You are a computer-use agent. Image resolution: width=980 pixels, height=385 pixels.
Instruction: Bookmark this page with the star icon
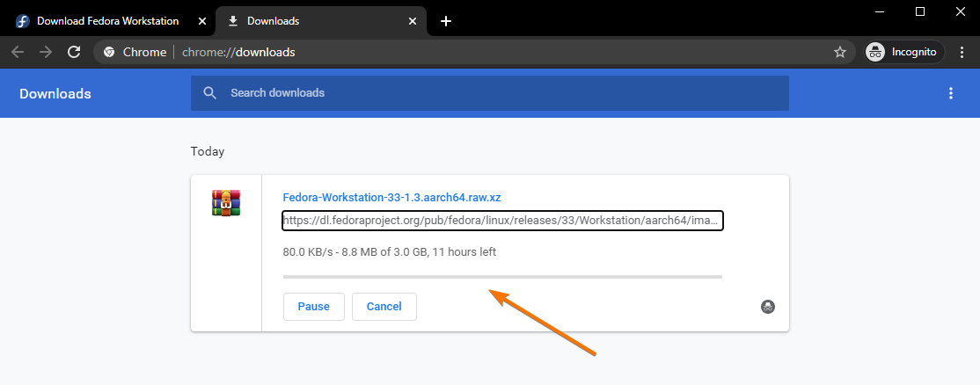[x=840, y=52]
